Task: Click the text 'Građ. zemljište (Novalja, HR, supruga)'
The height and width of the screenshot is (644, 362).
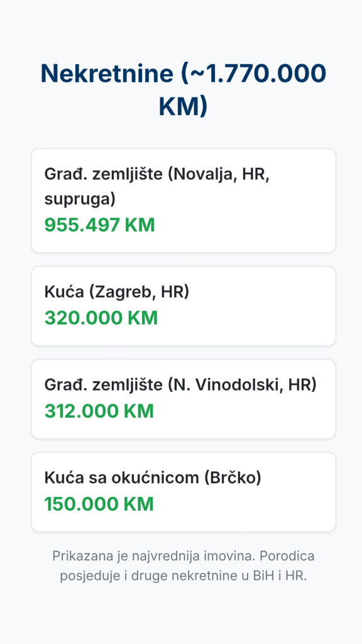Action: pos(156,186)
